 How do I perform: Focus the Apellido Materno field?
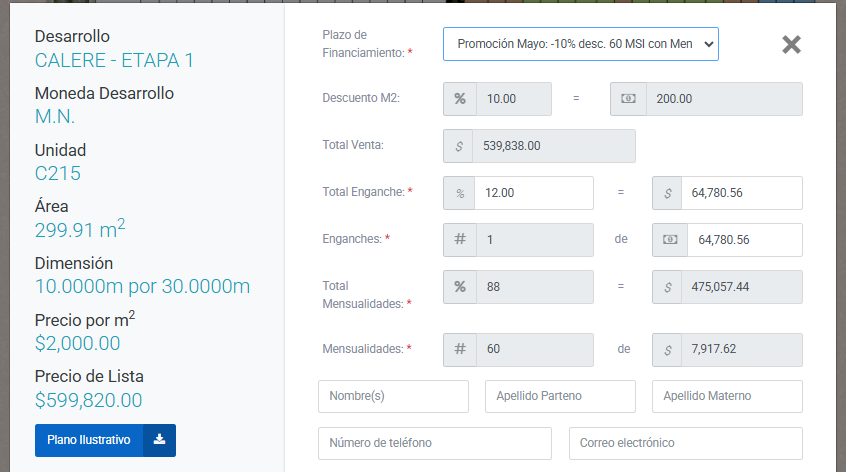click(x=727, y=396)
